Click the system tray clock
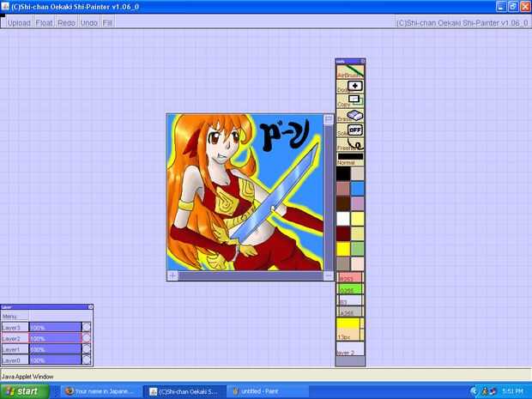The height and width of the screenshot is (399, 532). (x=512, y=391)
